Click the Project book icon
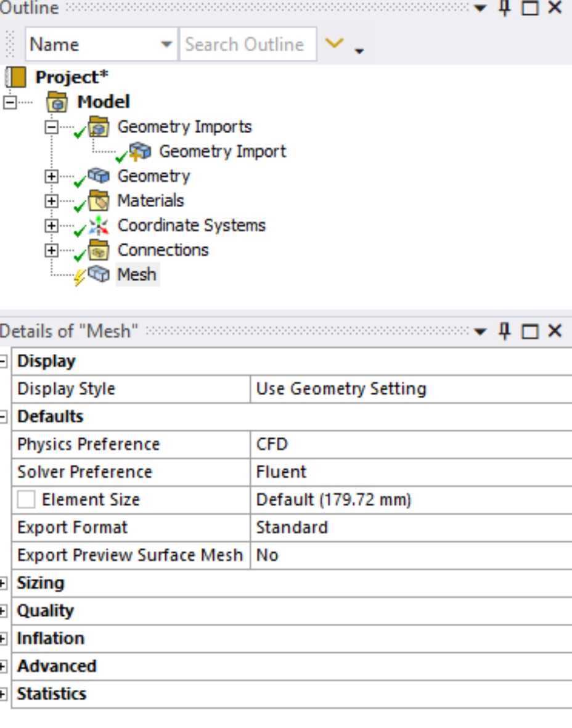Screen dimensions: 572x728 (x=15, y=77)
